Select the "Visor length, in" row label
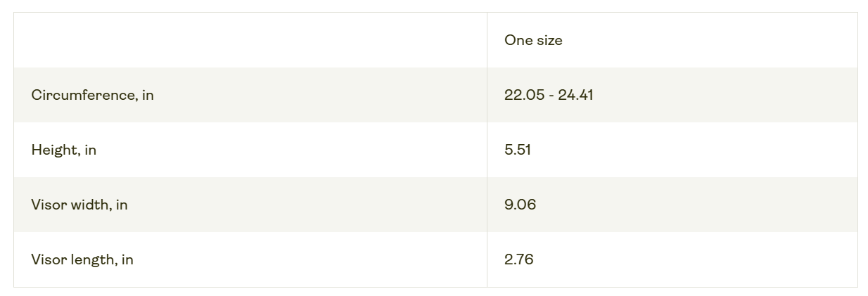The width and height of the screenshot is (868, 296). coord(82,259)
